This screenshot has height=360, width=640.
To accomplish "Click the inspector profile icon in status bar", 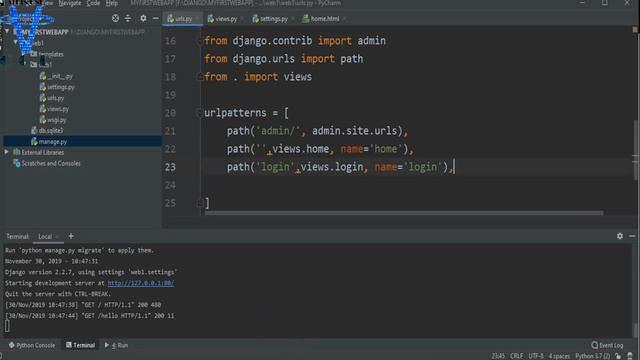I will point(630,356).
